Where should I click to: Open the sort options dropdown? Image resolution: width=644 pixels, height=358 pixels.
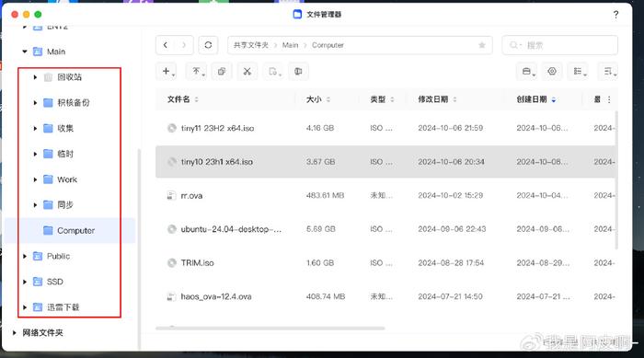(609, 72)
